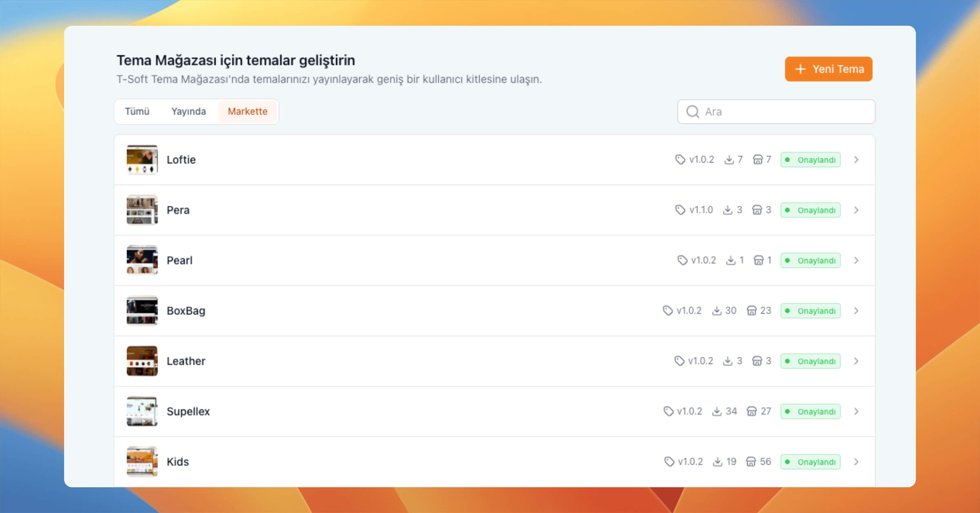
Task: Click the magnifier icon in the search box
Action: 693,112
